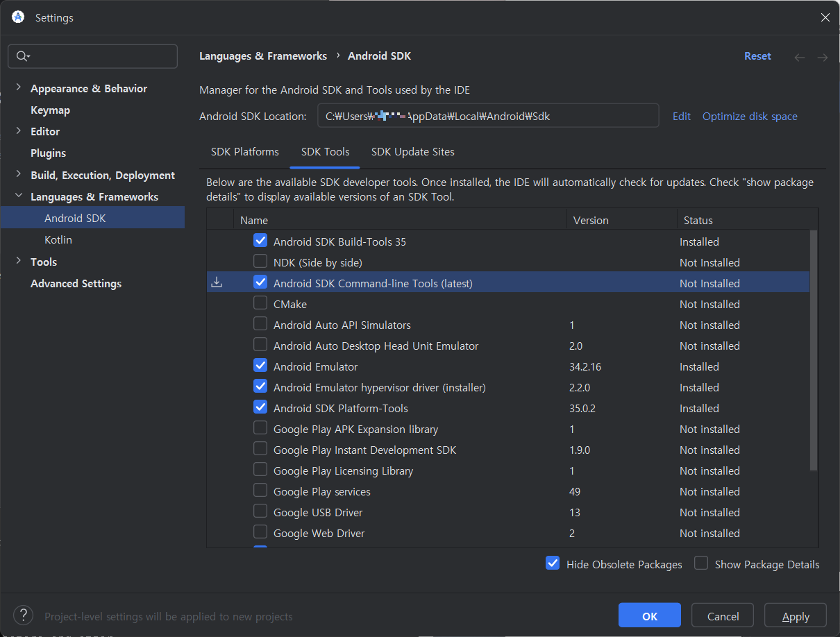The height and width of the screenshot is (637, 840).
Task: Click the Apply button
Action: tap(796, 615)
